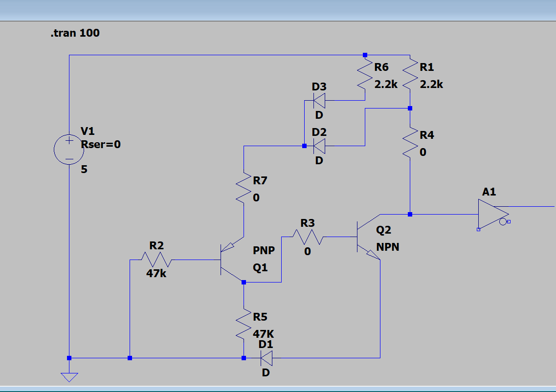Click the junction node above ground symbol
The width and height of the screenshot is (556, 392).
(x=69, y=358)
